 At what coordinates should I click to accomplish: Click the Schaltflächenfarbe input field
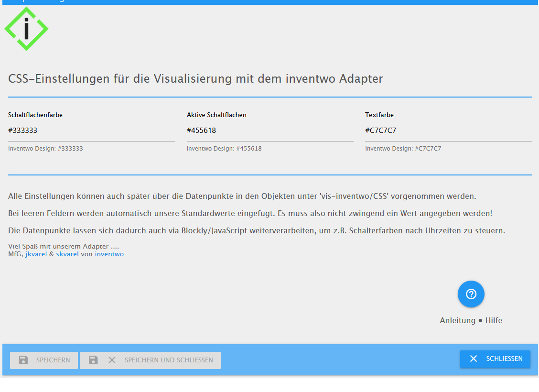click(x=91, y=130)
